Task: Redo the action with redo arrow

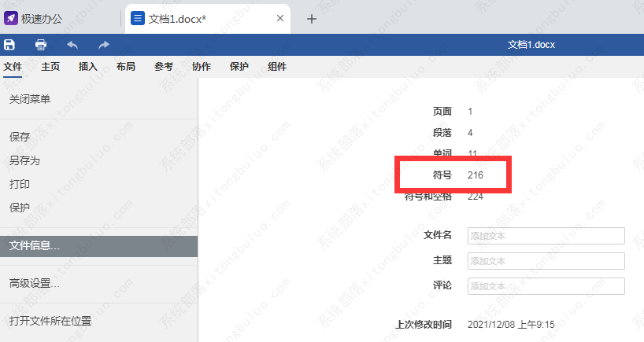Action: tap(104, 44)
